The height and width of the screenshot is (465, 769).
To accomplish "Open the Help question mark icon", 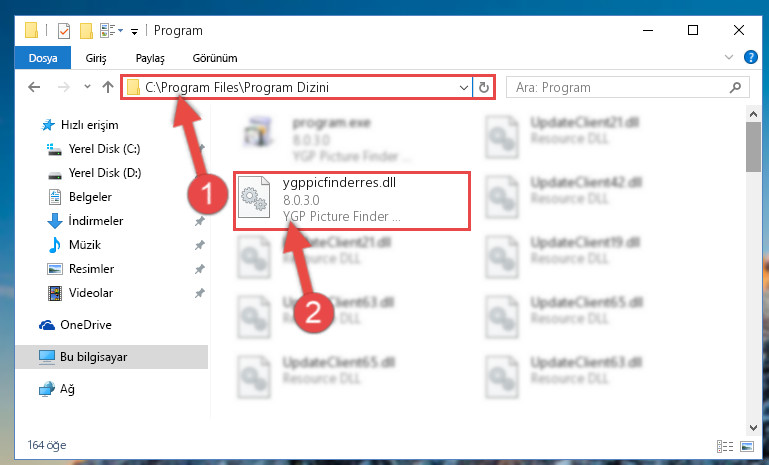I will click(x=750, y=57).
